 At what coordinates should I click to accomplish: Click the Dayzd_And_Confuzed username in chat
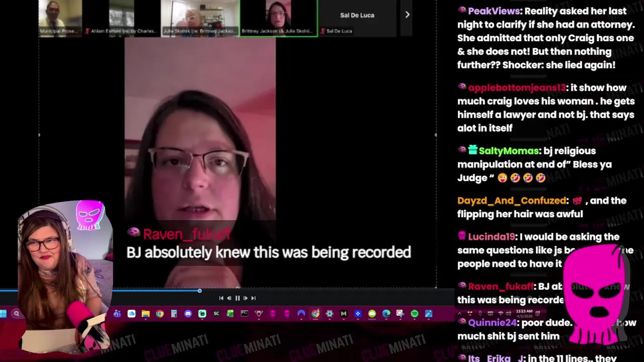coord(512,201)
